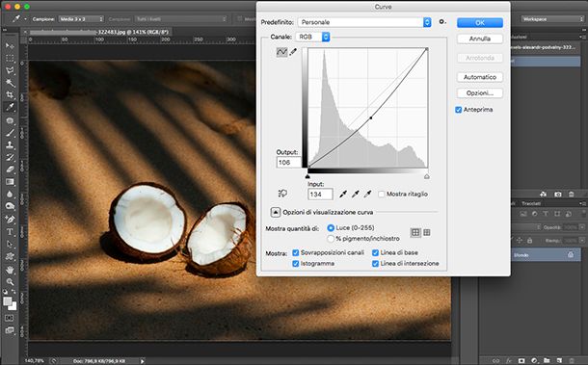Choose curve point editing mode
The width and height of the screenshot is (588, 365).
pos(281,52)
